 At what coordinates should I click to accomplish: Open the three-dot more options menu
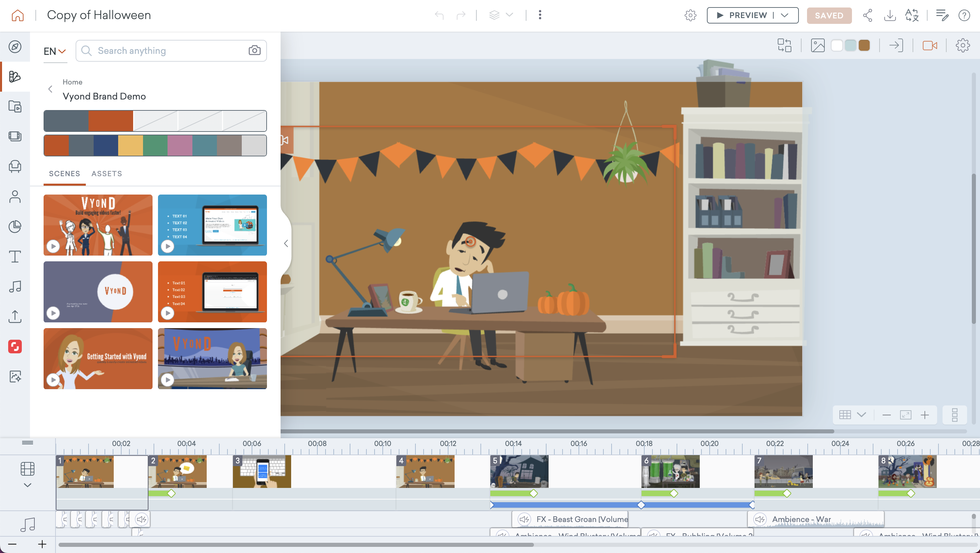540,15
